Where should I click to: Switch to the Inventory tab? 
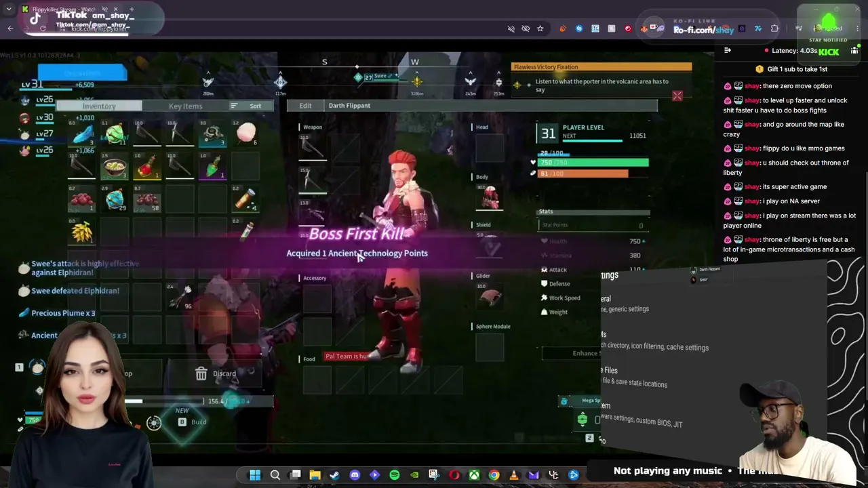99,106
